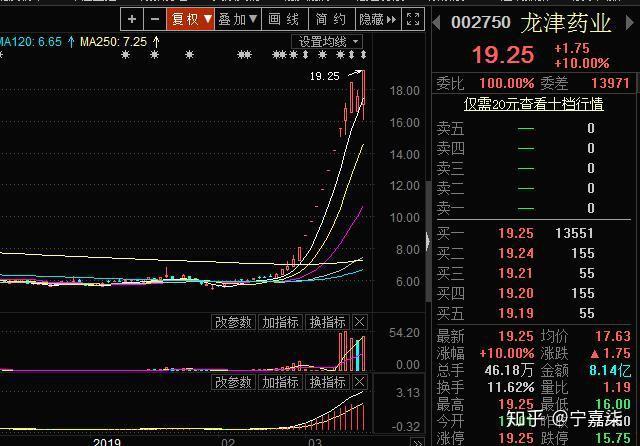Go to next stock arrow
Image resolution: width=640 pixels, height=446 pixels.
[x=630, y=22]
